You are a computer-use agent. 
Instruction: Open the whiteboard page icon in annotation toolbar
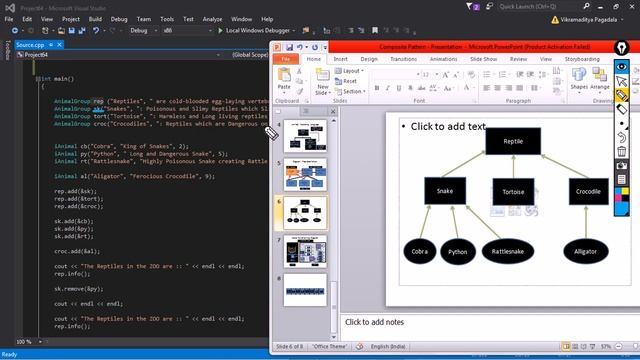[x=621, y=179]
